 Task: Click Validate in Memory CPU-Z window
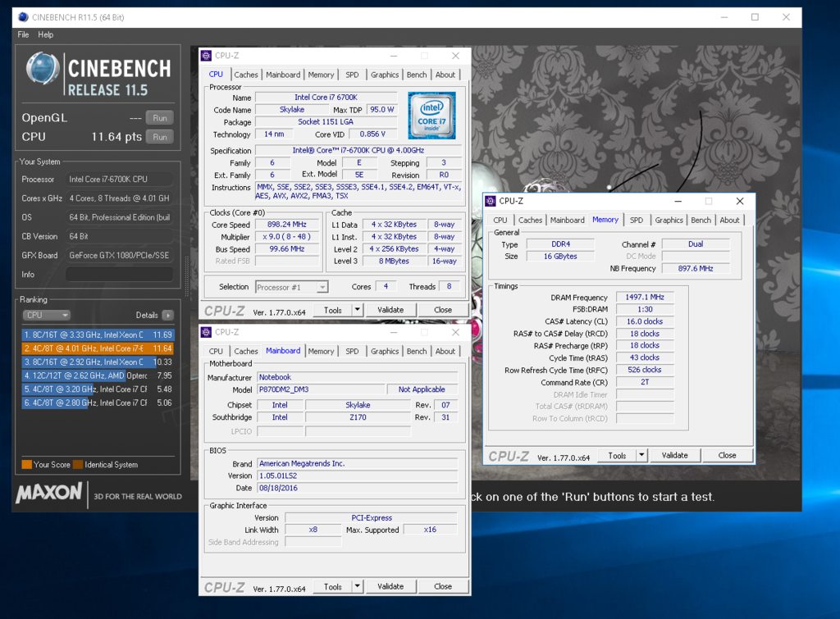[674, 455]
